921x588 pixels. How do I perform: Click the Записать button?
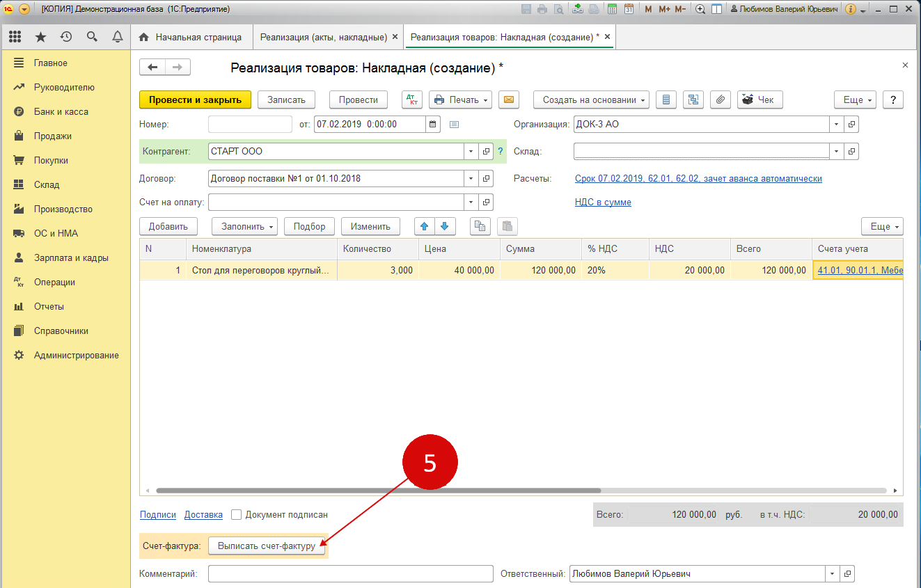(286, 100)
